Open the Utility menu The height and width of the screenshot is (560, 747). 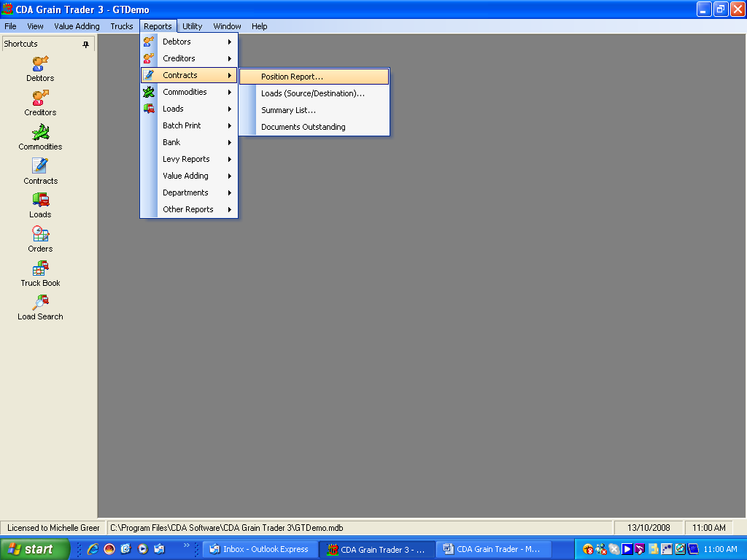pyautogui.click(x=192, y=26)
